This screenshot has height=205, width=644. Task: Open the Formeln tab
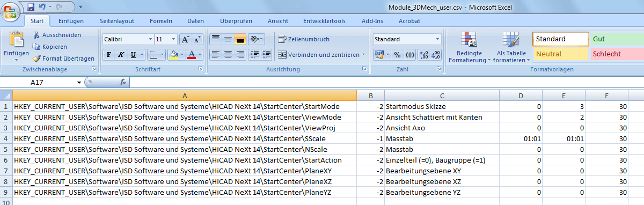161,21
